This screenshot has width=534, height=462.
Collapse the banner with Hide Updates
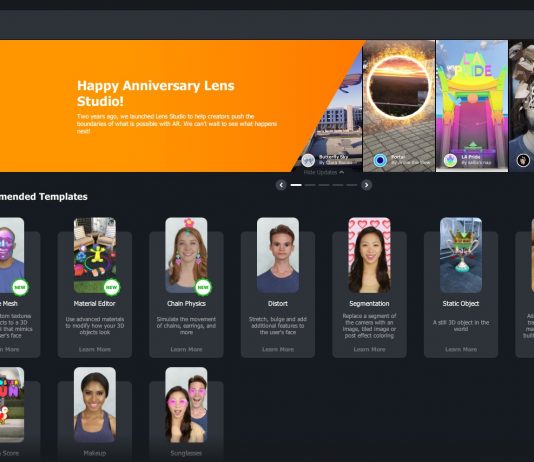pyautogui.click(x=324, y=172)
